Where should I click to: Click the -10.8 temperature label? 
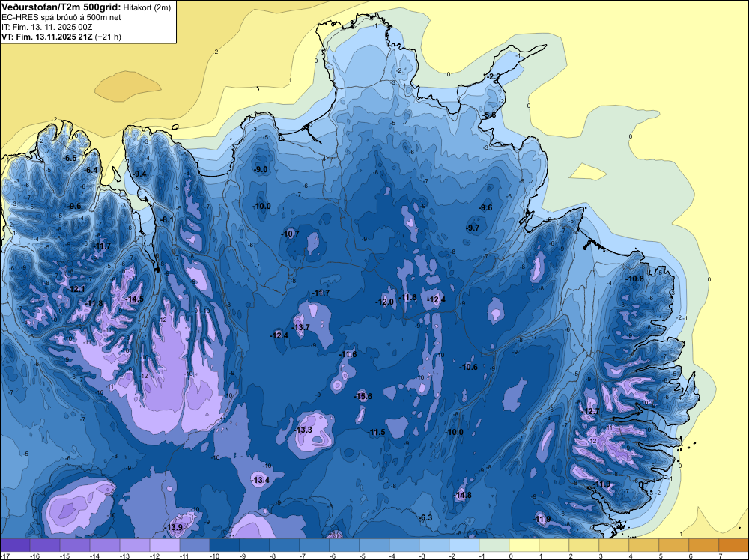(635, 279)
